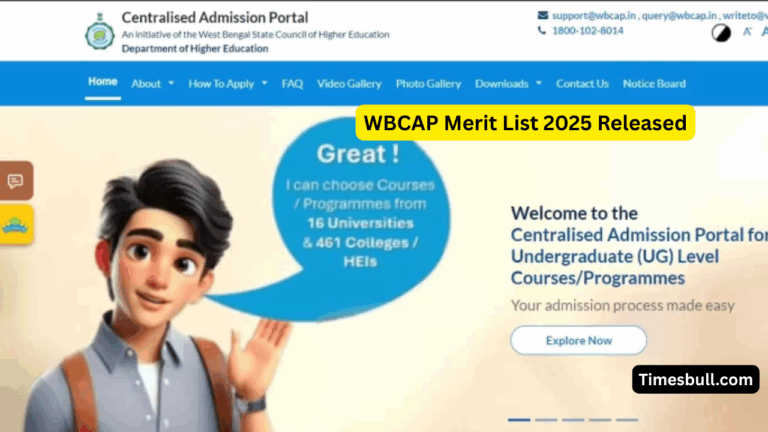This screenshot has height=432, width=768.
Task: Expand the How To Apply dropdown
Action: (228, 84)
